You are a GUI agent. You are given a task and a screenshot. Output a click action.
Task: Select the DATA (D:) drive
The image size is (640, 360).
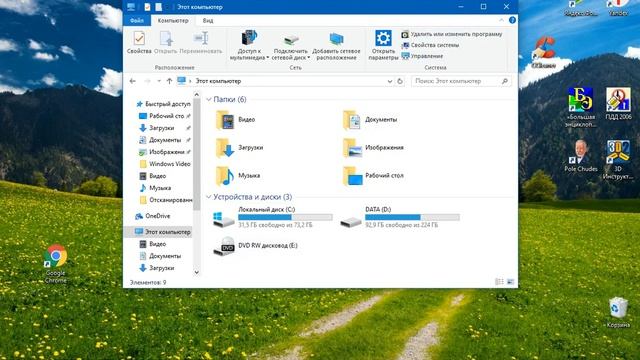[400, 217]
